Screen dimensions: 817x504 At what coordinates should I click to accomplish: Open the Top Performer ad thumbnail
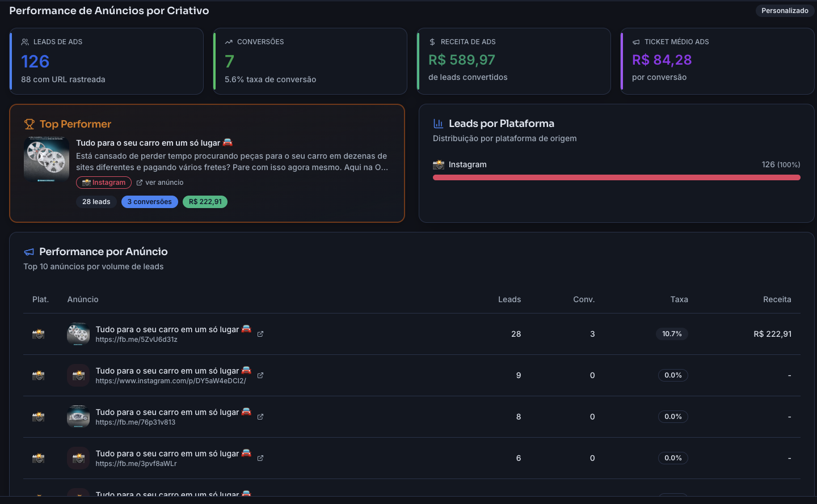[x=47, y=159]
